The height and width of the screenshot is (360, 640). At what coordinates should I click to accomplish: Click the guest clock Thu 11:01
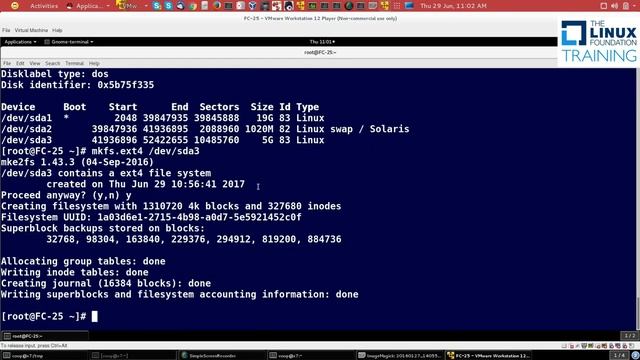coord(322,42)
